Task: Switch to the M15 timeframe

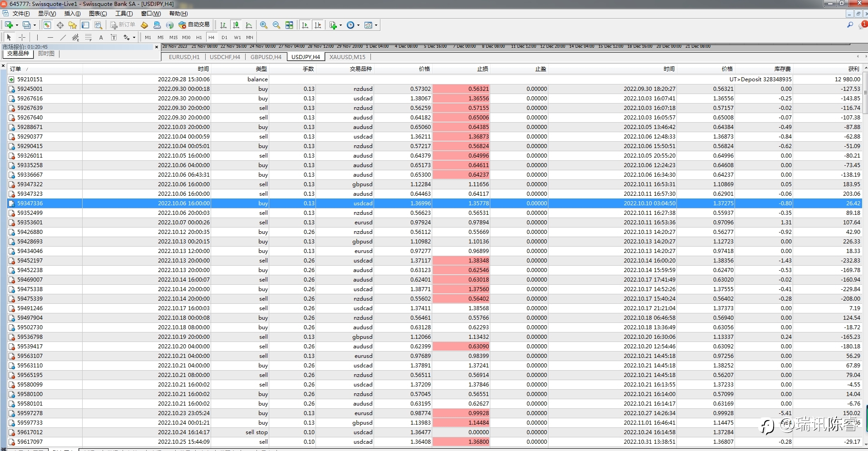Action: (x=173, y=37)
